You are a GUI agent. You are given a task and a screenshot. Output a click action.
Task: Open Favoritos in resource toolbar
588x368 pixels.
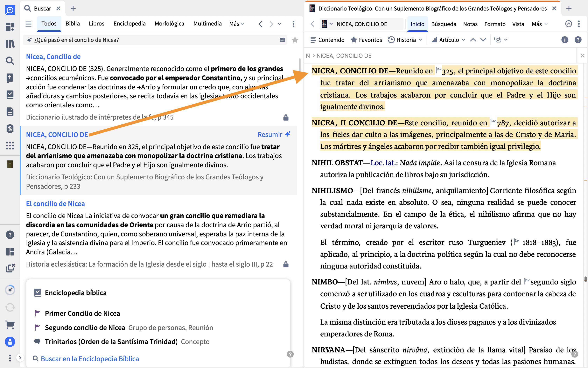coord(366,40)
